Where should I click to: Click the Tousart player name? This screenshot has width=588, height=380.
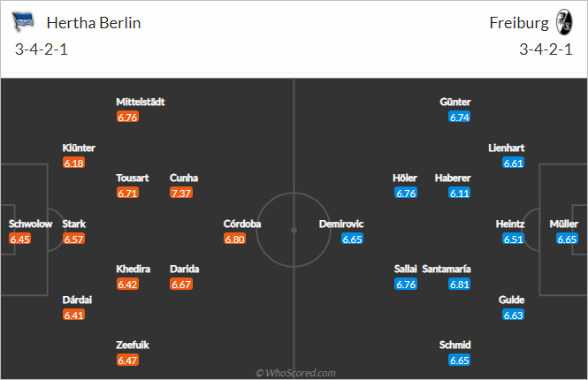[x=133, y=178]
